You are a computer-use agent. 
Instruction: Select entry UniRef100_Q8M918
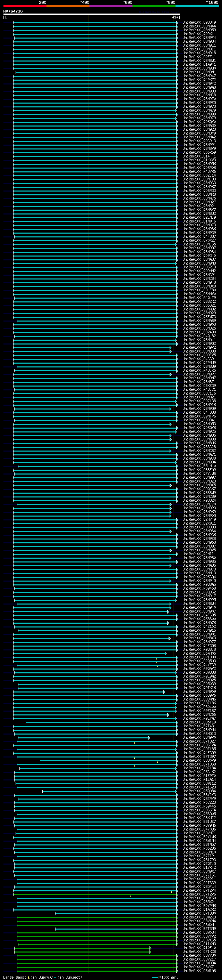click(x=199, y=53)
